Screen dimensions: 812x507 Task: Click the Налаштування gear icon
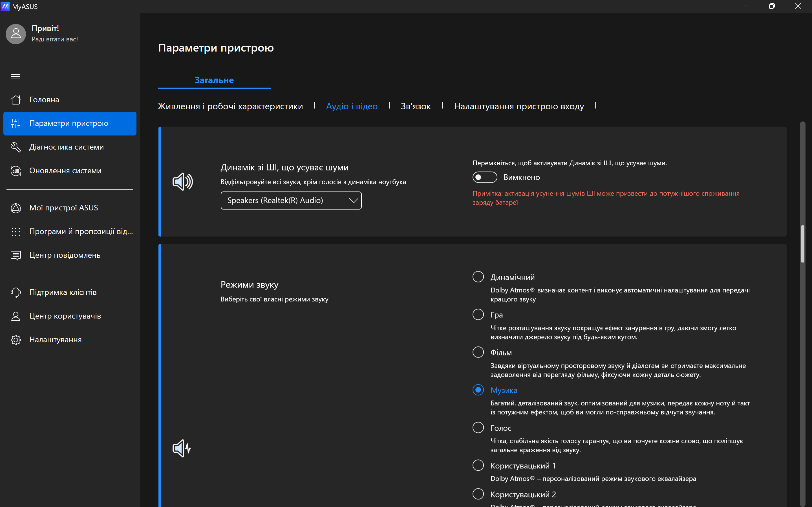16,340
